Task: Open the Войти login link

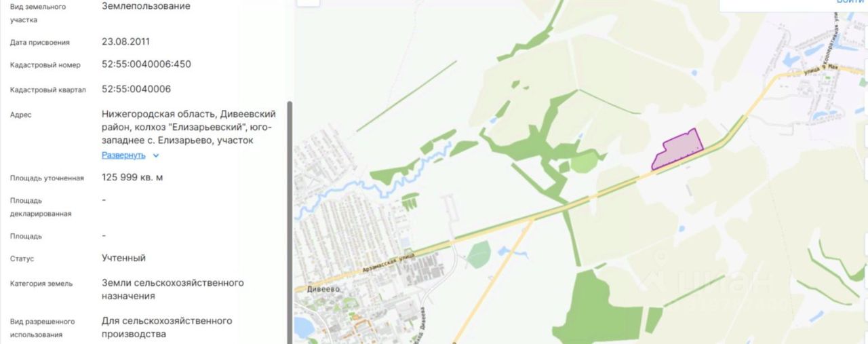Action: click(x=850, y=2)
